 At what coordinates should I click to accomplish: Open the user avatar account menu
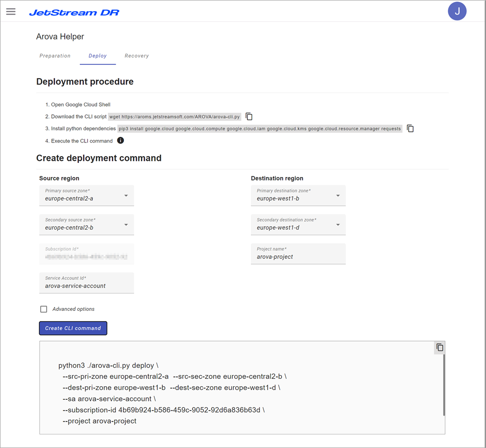point(457,11)
